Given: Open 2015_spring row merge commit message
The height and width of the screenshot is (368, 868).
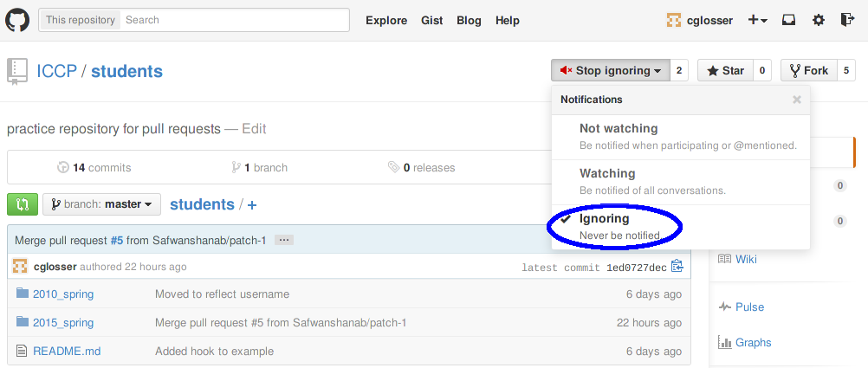Looking at the screenshot, I should pos(281,323).
